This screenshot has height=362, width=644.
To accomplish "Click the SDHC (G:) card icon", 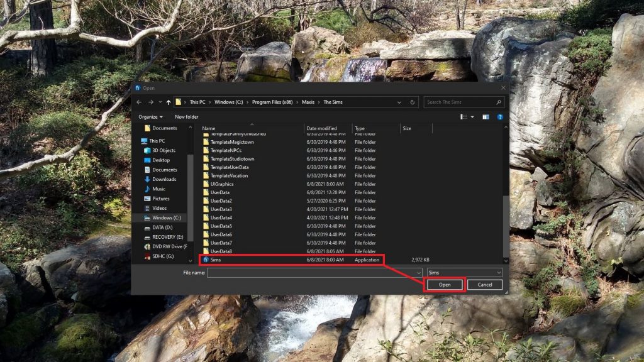I will coord(147,256).
